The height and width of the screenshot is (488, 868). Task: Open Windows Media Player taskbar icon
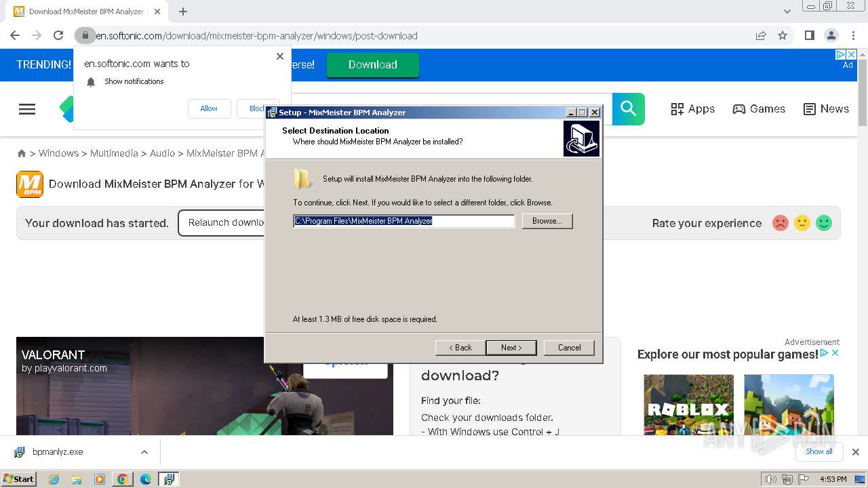click(100, 479)
